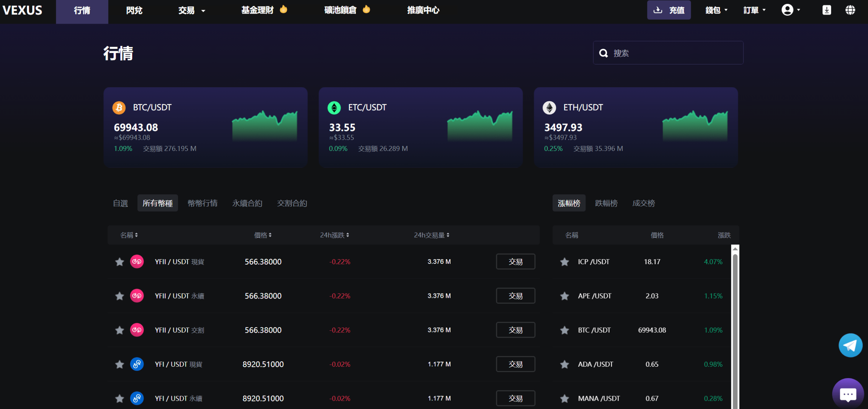Click YFI coin icon in 現貨 row
868x409 pixels.
tap(137, 364)
